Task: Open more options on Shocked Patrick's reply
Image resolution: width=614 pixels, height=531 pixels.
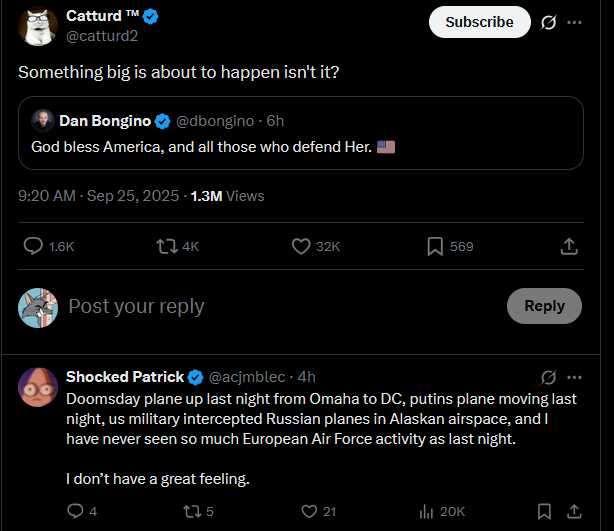Action: (x=574, y=377)
